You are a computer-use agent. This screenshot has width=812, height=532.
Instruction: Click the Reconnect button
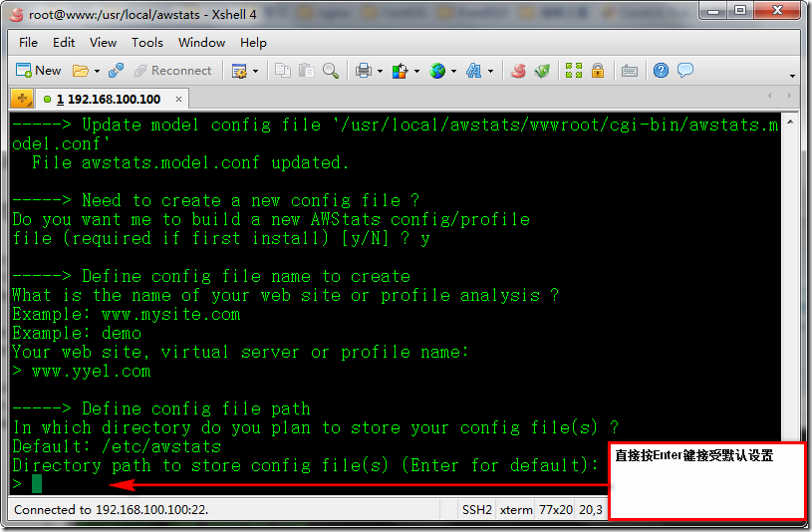(173, 71)
